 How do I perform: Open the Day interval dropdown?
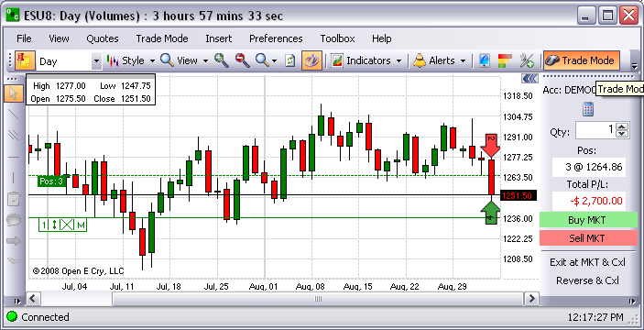click(x=96, y=61)
